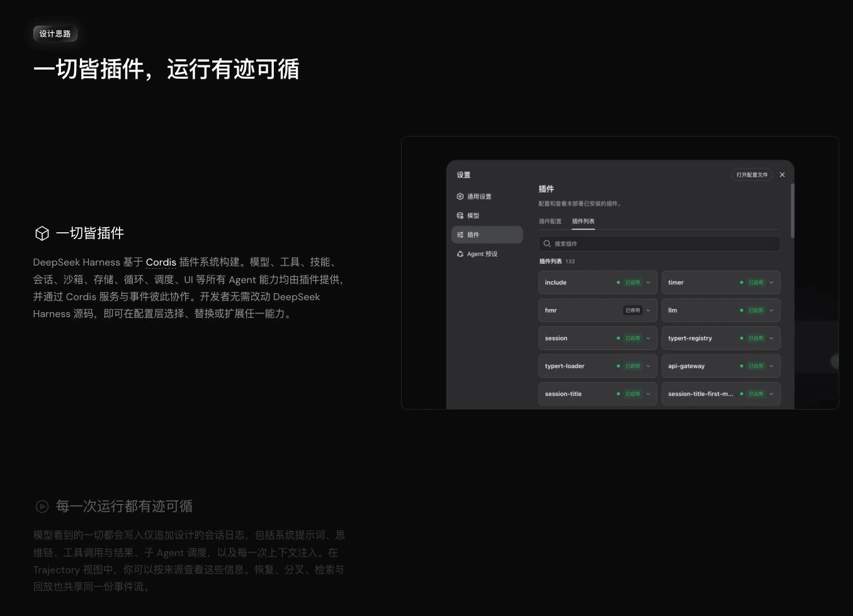Click the timer plugin name

675,283
